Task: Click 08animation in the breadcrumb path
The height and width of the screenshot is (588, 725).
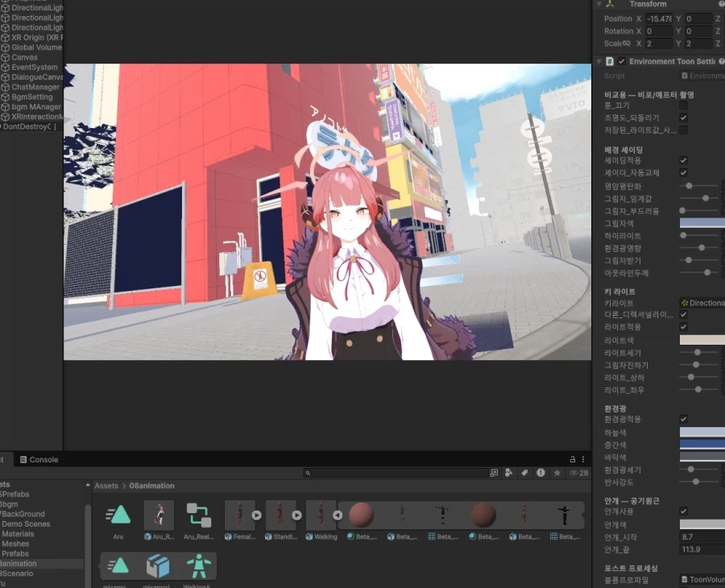Action: (151, 486)
